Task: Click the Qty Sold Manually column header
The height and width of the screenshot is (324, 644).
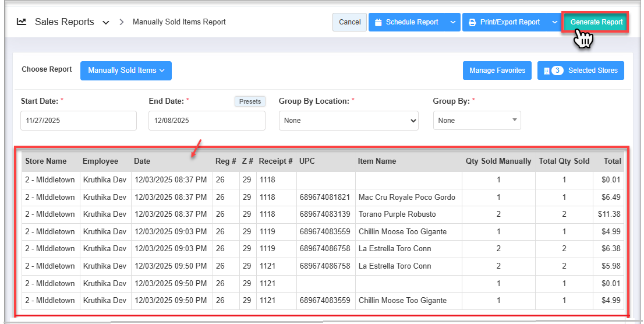Action: point(498,161)
